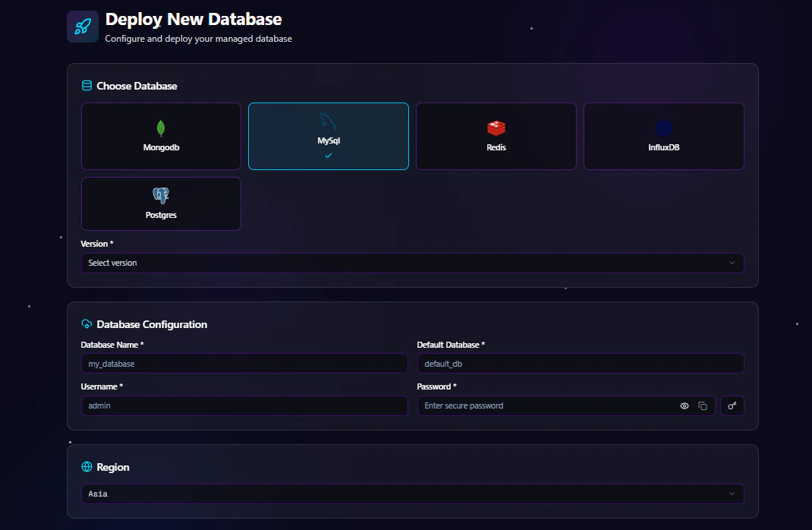Click the Redis label text
This screenshot has width=812, height=530.
tap(496, 147)
